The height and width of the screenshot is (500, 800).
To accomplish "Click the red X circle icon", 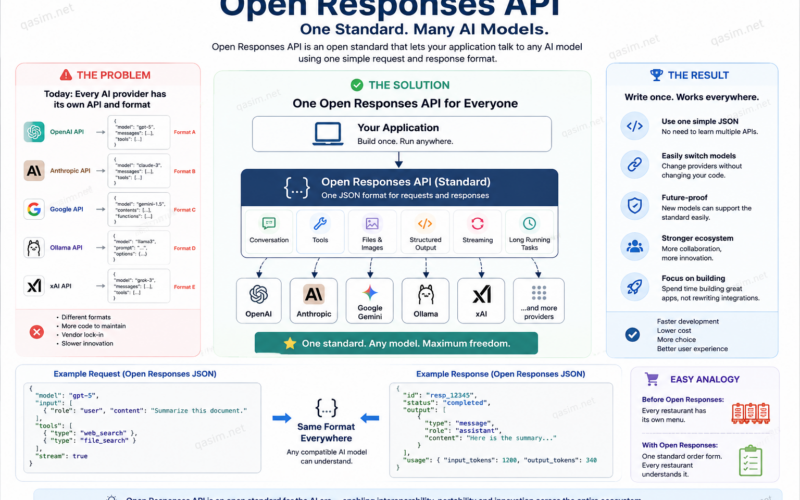I will point(36,332).
